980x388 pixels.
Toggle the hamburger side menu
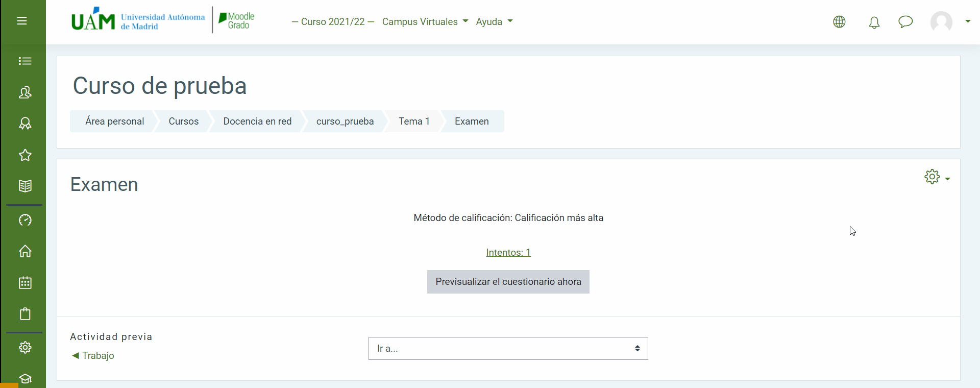click(22, 21)
